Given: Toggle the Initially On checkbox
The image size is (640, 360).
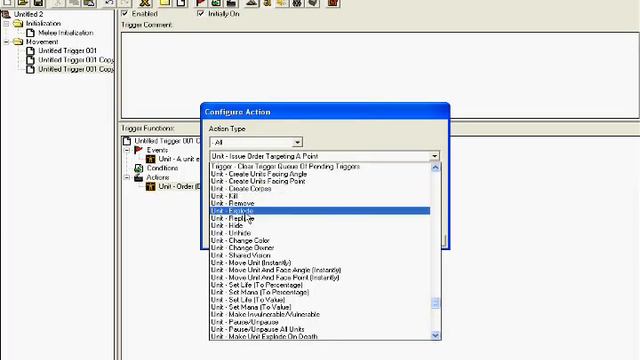Looking at the screenshot, I should [200, 13].
